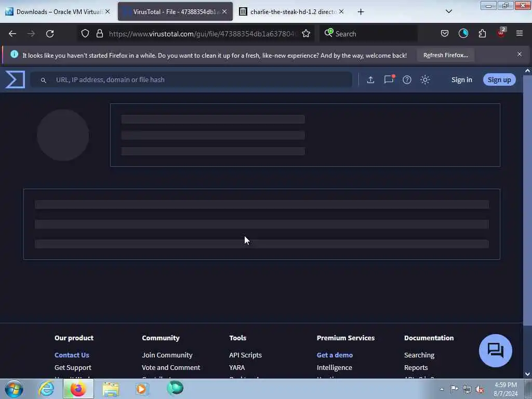Open the Firefox hamburger menu

(x=520, y=33)
